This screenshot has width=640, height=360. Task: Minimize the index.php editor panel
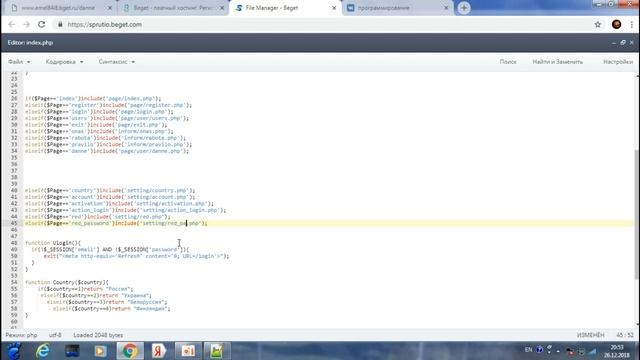pyautogui.click(x=614, y=42)
